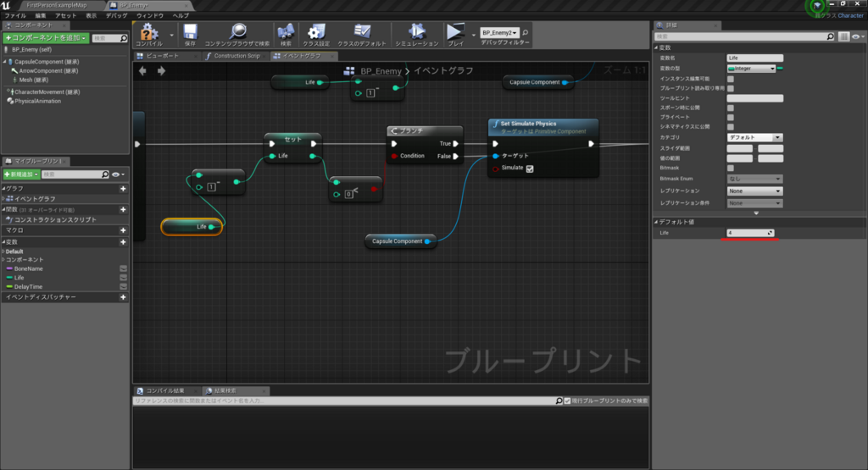
Task: Add new イベントディスパッチャー with plus
Action: tap(123, 297)
